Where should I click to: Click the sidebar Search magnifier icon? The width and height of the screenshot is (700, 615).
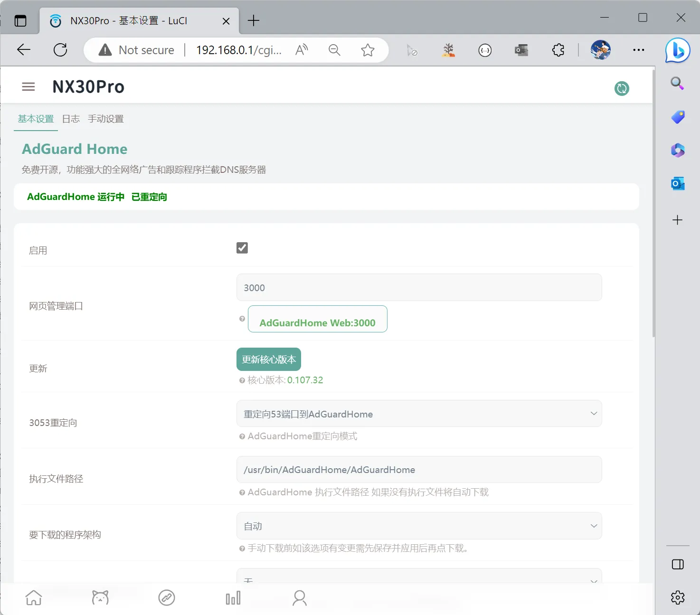coord(677,84)
